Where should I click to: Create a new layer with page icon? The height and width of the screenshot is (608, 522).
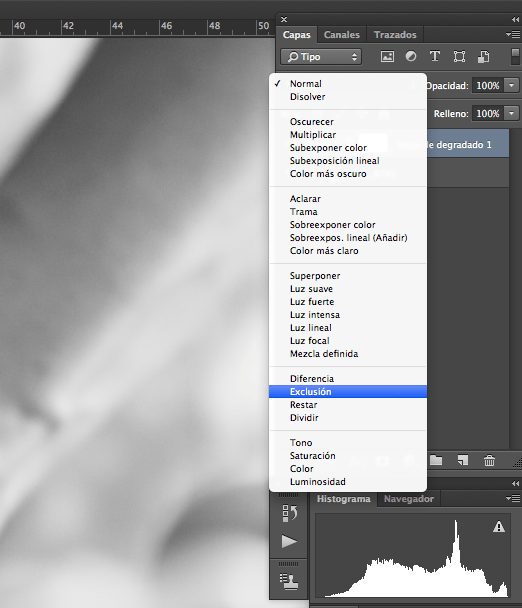463,460
